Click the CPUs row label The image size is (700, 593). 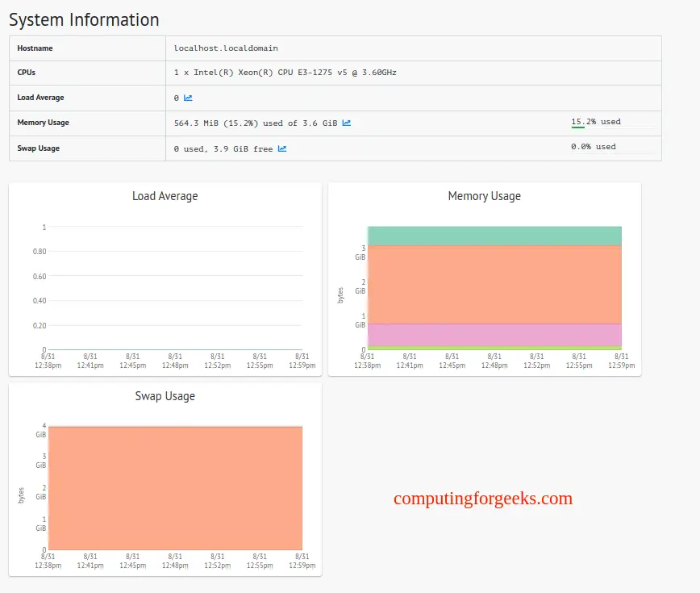27,73
